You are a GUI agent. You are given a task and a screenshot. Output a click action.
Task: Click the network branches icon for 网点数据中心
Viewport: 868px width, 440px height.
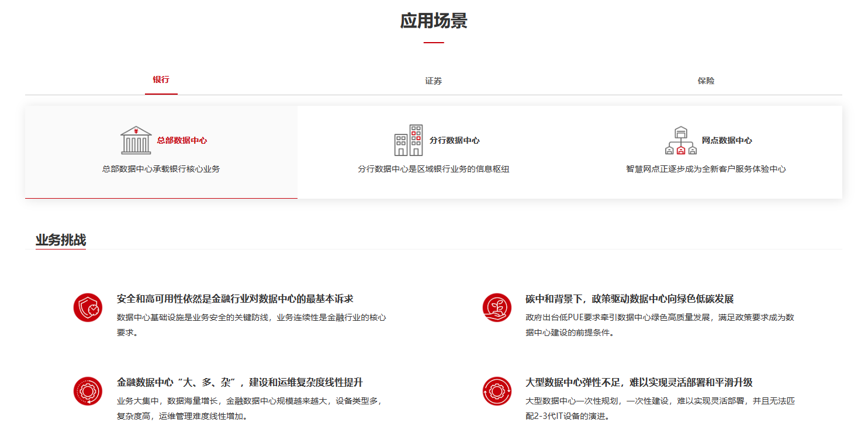[x=680, y=140]
